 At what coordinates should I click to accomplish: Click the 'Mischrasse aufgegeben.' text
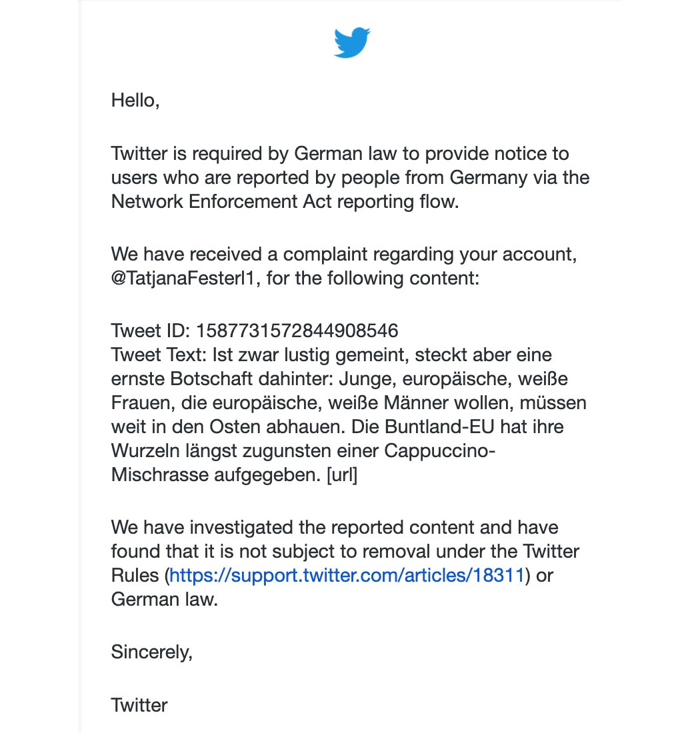coord(216,475)
